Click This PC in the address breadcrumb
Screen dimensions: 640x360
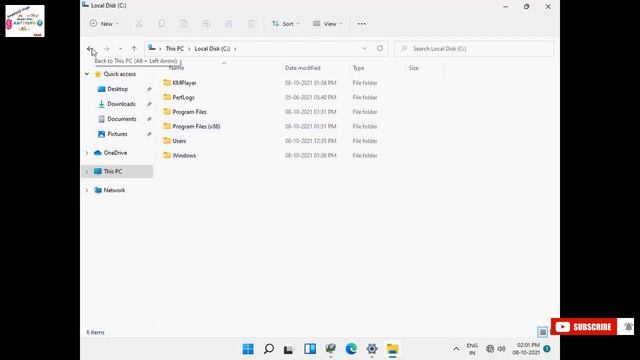[175, 49]
